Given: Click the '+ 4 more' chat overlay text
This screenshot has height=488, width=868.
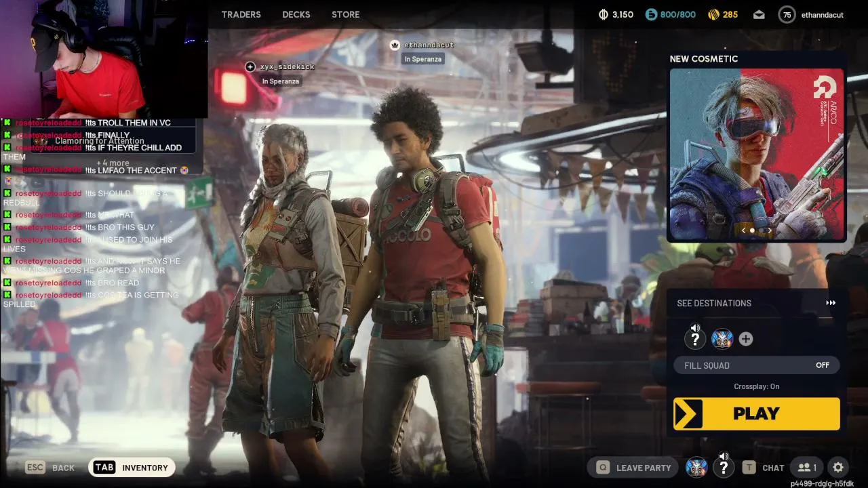Looking at the screenshot, I should pyautogui.click(x=113, y=163).
